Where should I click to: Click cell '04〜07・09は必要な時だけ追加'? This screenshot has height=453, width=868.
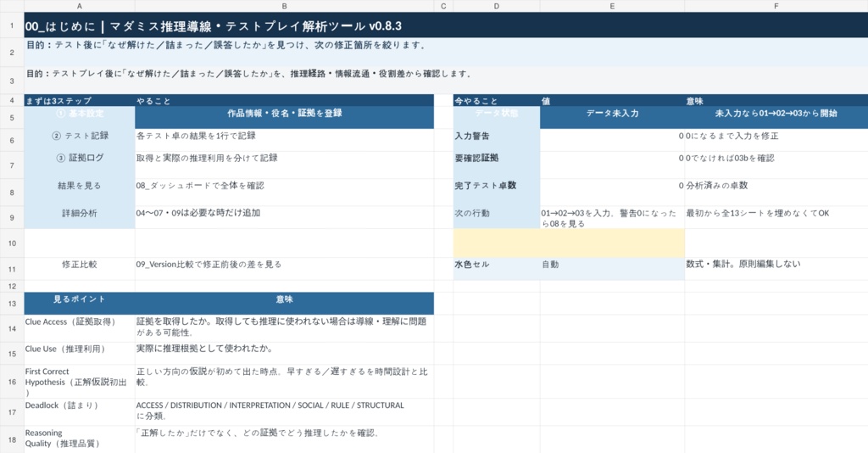(284, 217)
